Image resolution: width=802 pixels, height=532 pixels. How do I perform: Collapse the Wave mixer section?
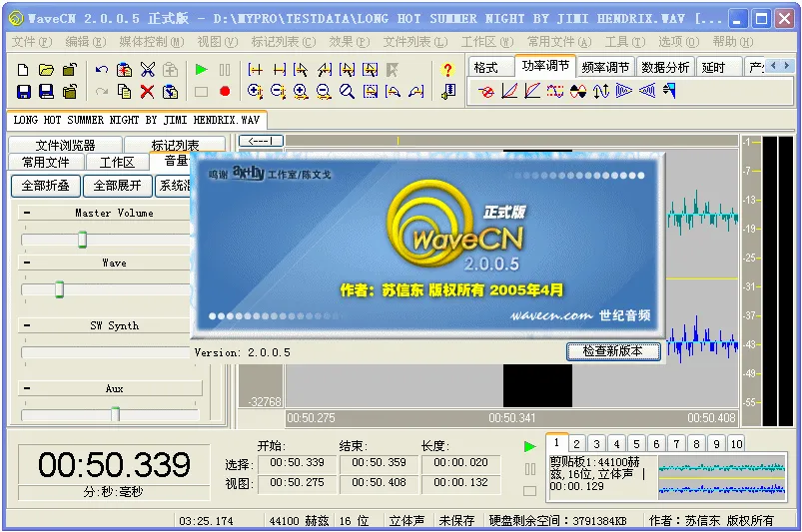click(27, 263)
